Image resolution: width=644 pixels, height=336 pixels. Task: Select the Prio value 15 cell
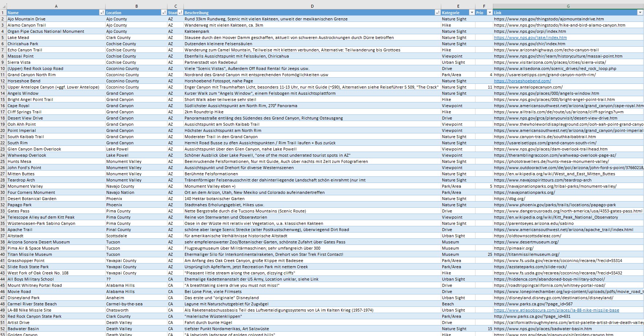[x=484, y=329]
